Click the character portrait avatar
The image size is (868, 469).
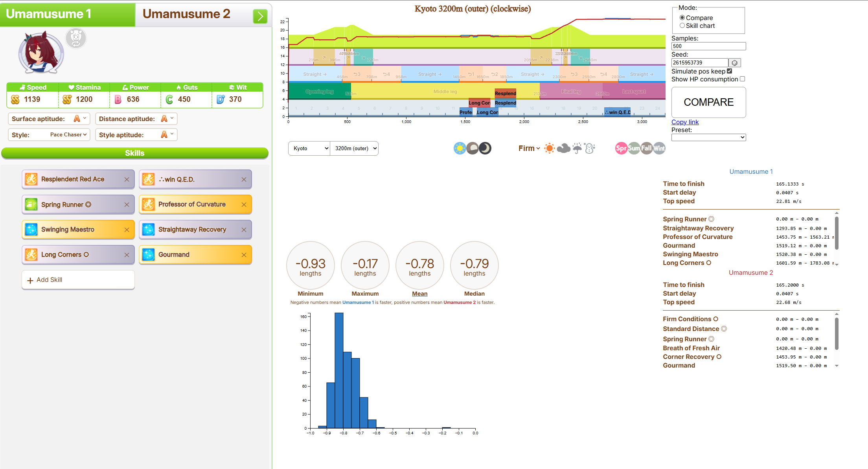[x=41, y=52]
